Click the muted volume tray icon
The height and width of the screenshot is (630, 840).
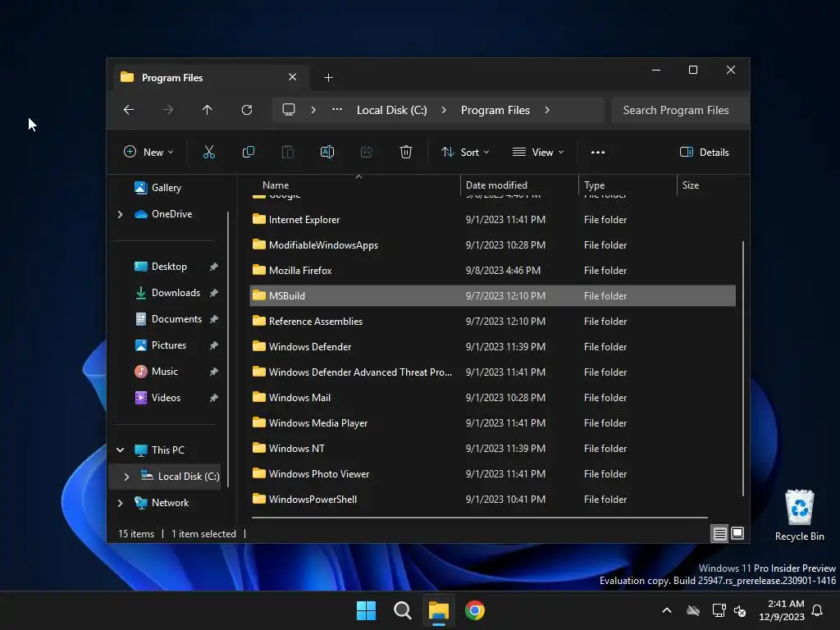[x=740, y=610]
